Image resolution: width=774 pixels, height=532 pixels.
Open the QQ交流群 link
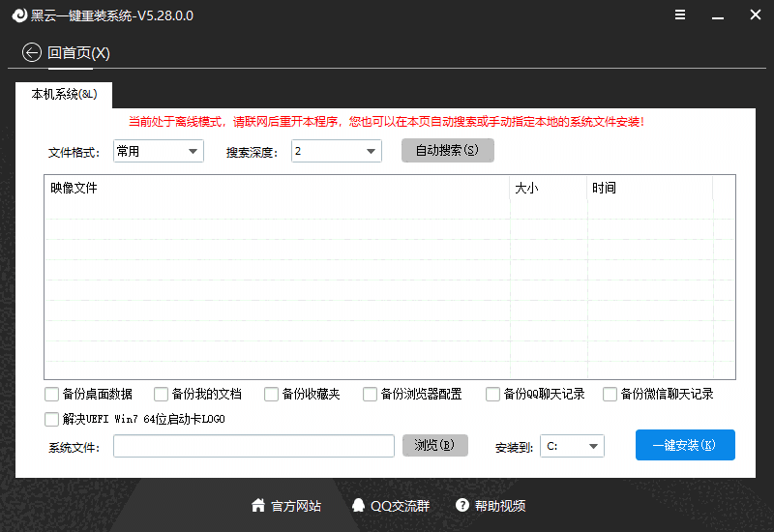[400, 506]
